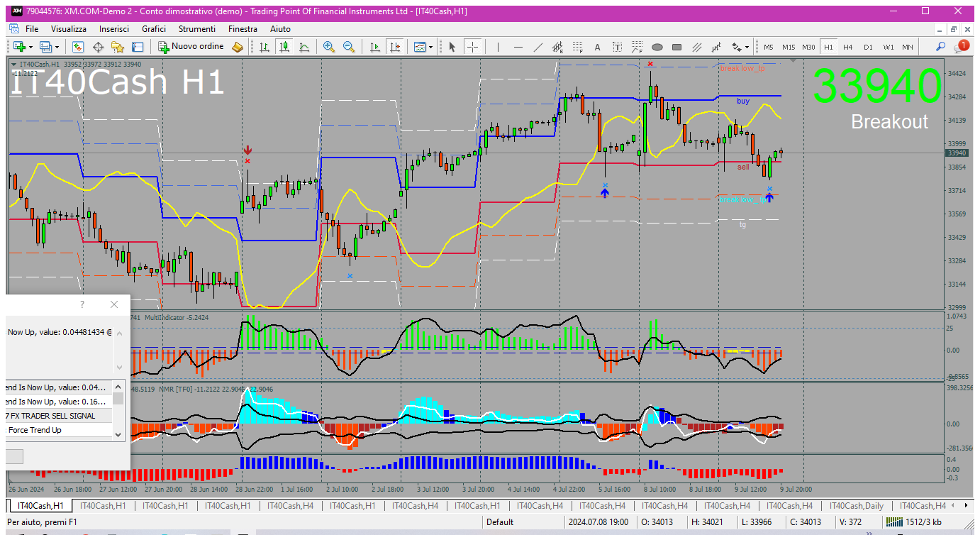Switch timeframe to M5
The image size is (980, 535).
coord(769,47)
